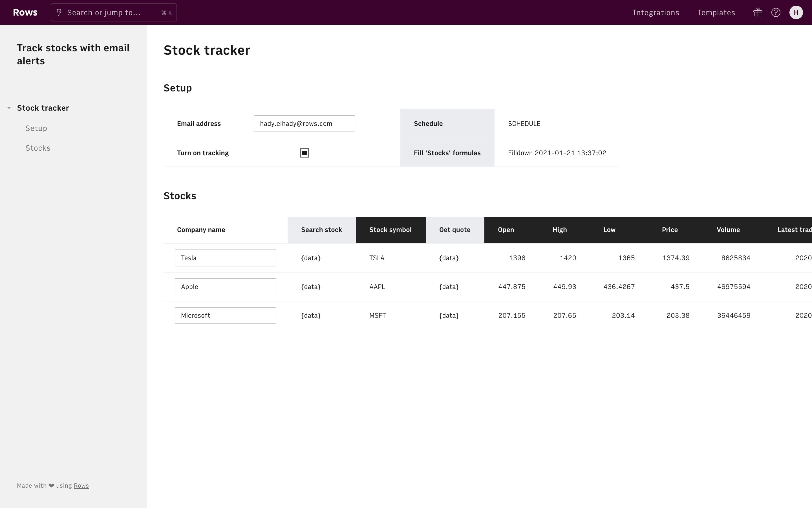The height and width of the screenshot is (508, 812).
Task: Click Microsoft's price 203.38
Action: 678,316
